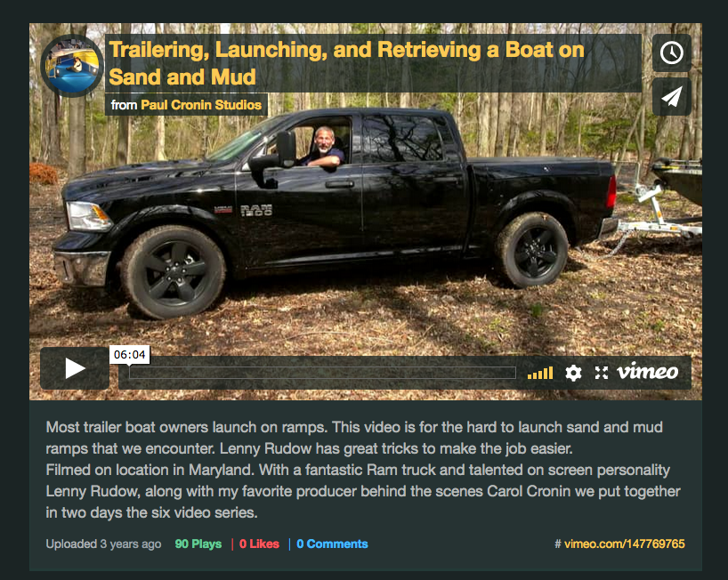Click the Uploaded 3 years ago text
This screenshot has height=580, width=728.
click(x=103, y=544)
